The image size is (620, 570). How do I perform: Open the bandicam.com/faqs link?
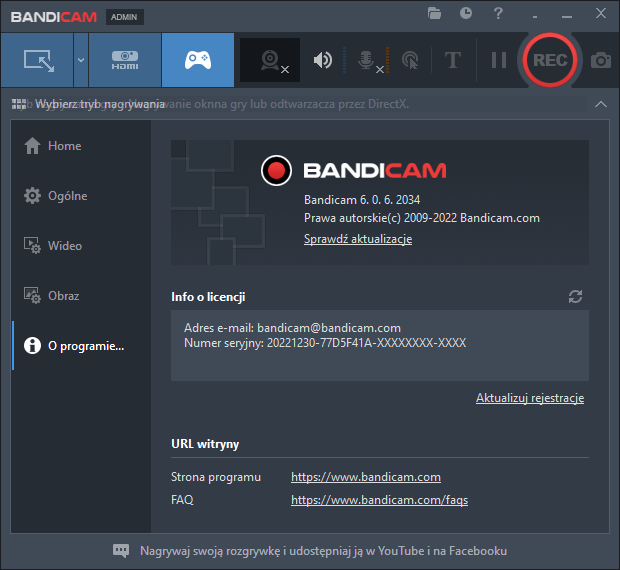(379, 500)
